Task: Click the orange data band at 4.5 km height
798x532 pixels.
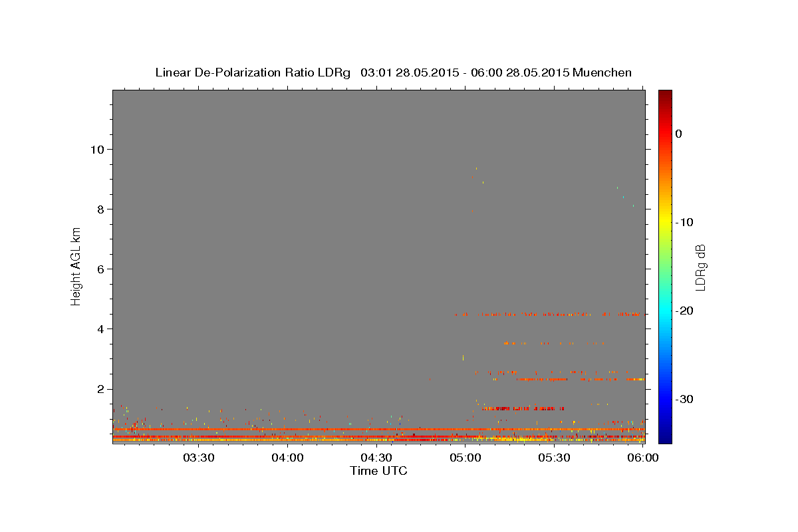Action: 548,314
